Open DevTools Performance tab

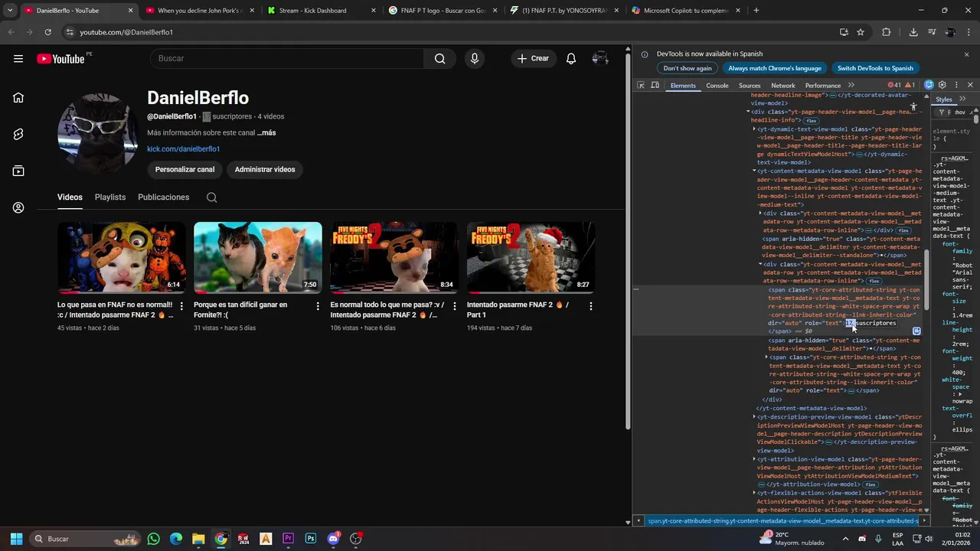coord(823,86)
